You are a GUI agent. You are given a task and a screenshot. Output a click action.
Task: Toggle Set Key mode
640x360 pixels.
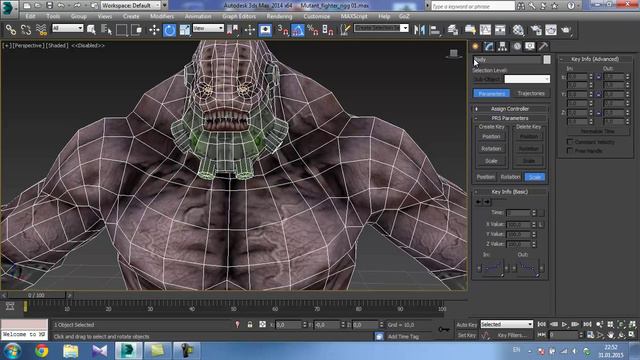(x=466, y=335)
